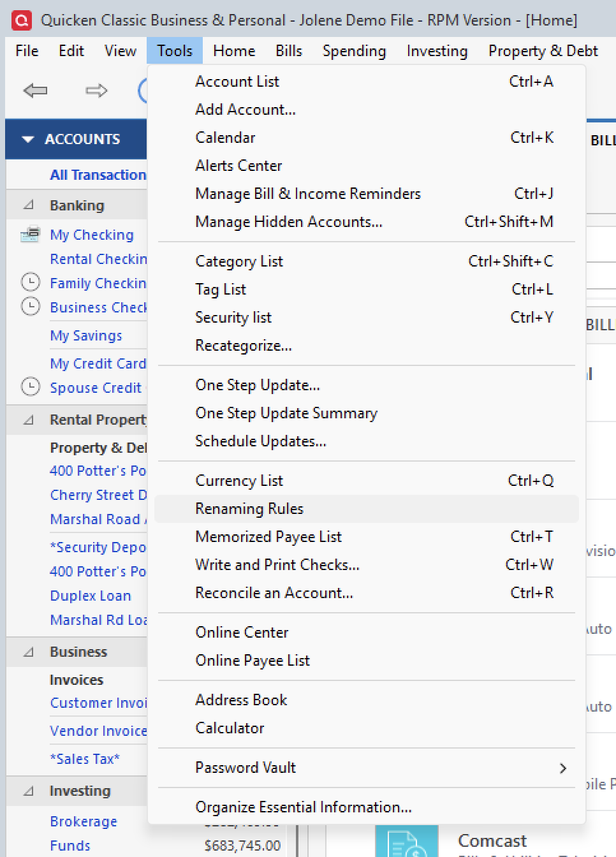
Task: Open Brokerage investing account
Action: (84, 821)
